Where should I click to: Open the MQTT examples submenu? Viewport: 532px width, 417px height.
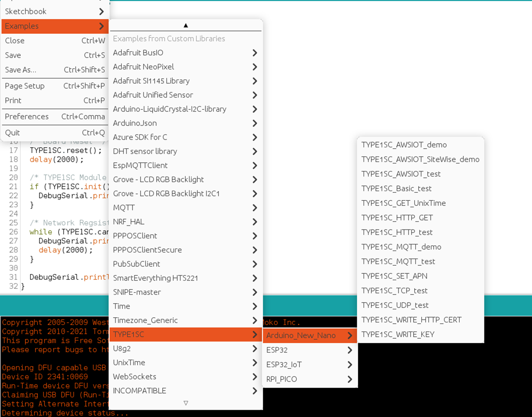(186, 208)
